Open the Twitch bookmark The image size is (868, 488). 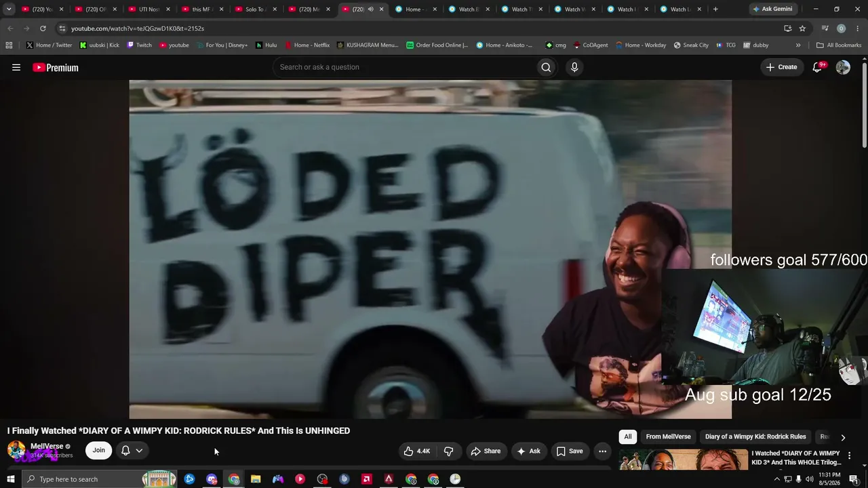click(x=139, y=45)
